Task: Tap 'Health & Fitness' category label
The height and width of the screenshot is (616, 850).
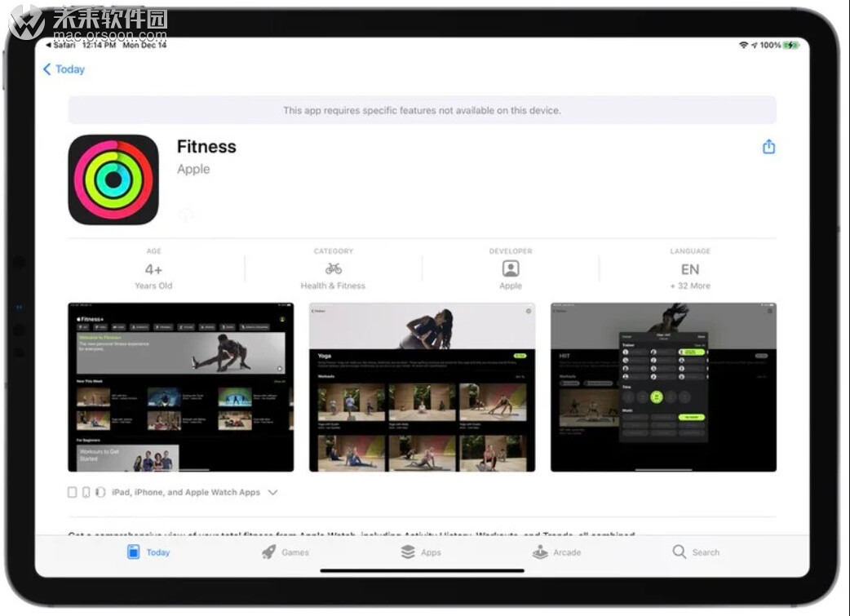Action: pyautogui.click(x=333, y=286)
